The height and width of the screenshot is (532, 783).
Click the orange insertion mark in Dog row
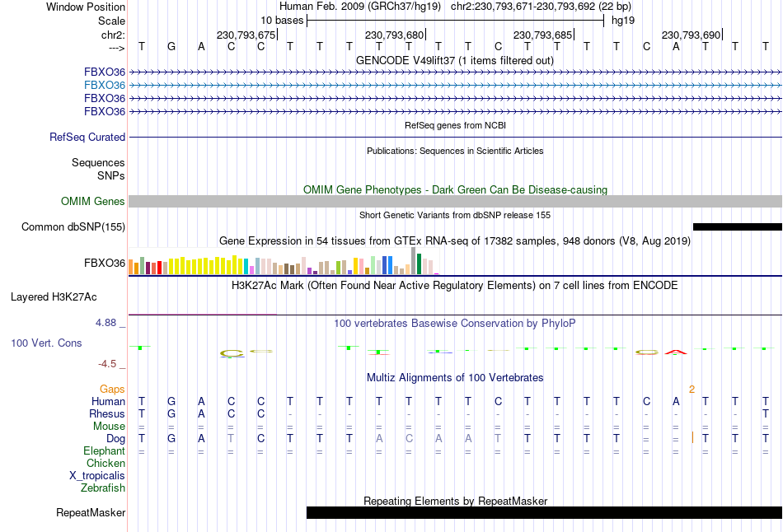692,437
